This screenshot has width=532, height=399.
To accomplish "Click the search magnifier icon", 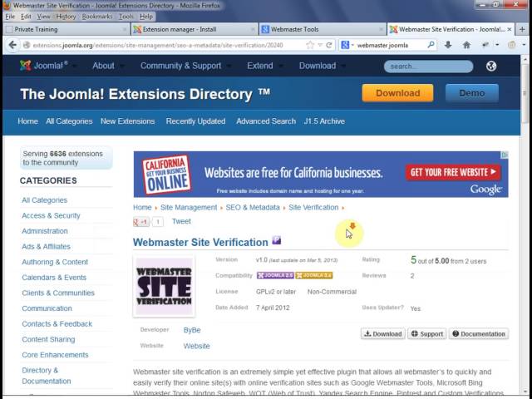I will pos(431,45).
